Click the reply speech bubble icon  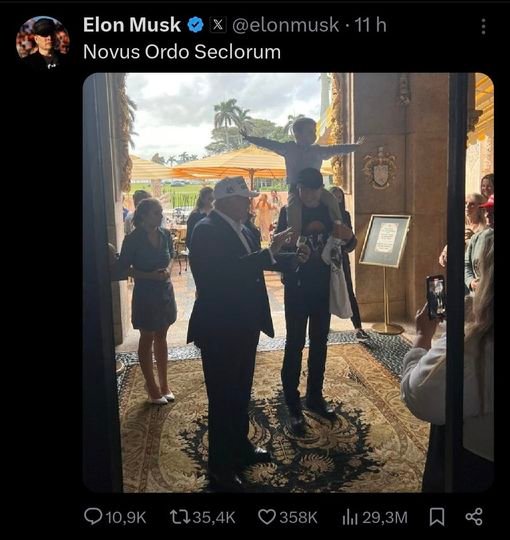[93, 517]
